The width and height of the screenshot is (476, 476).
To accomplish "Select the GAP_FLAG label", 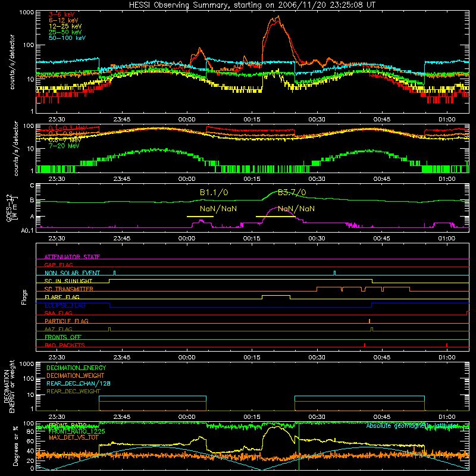I will [58, 265].
